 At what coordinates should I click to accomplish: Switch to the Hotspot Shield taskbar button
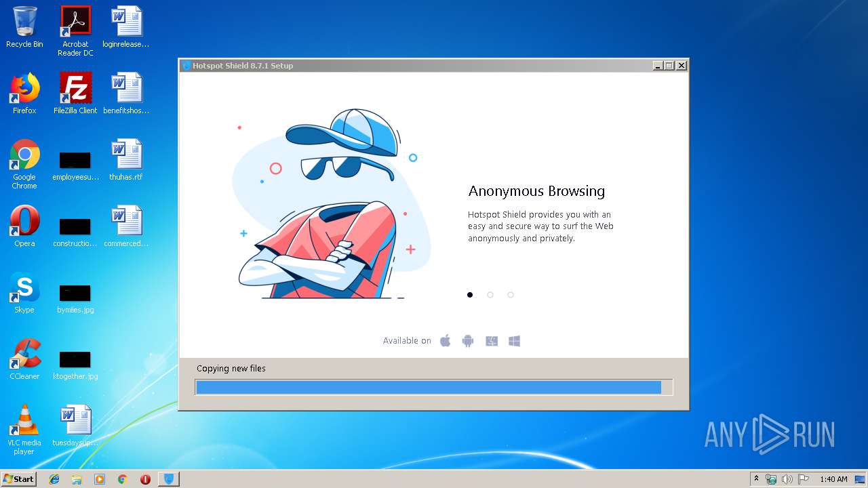[169, 479]
